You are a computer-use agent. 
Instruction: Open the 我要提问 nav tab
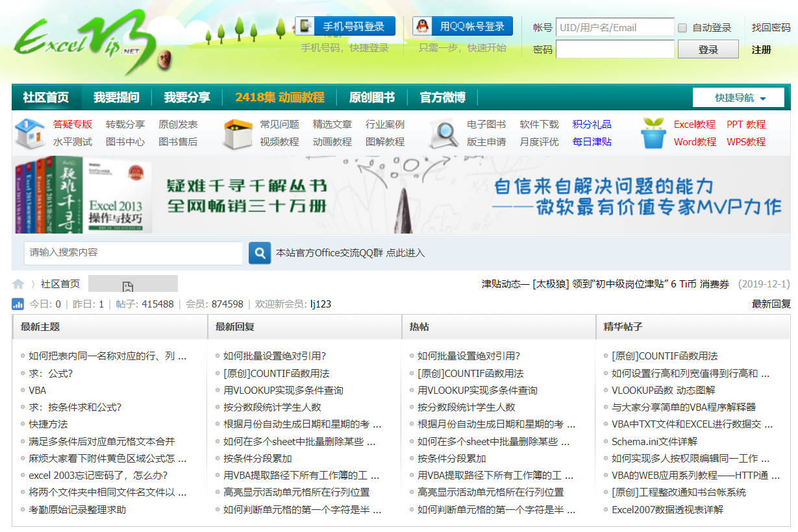pyautogui.click(x=116, y=97)
